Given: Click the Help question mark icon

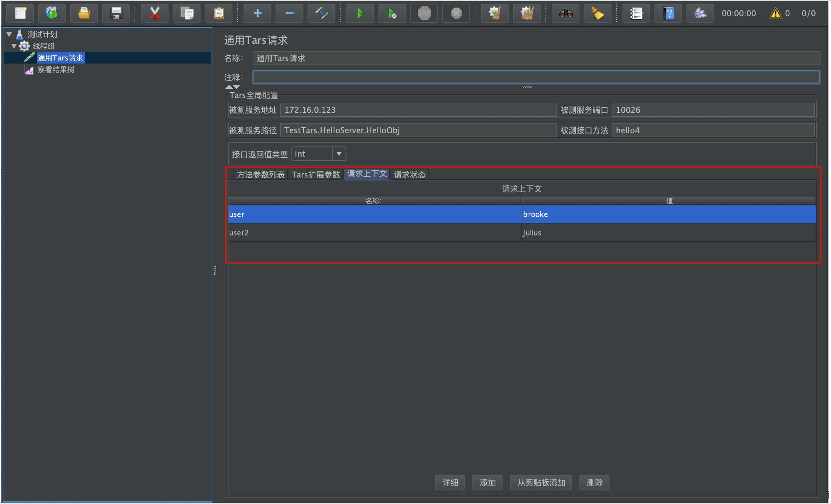Looking at the screenshot, I should click(669, 13).
